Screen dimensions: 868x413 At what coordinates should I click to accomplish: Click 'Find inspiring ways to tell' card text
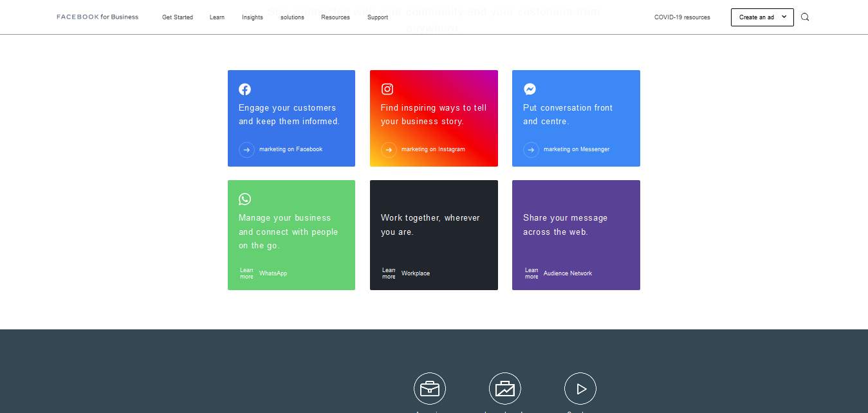pyautogui.click(x=434, y=115)
